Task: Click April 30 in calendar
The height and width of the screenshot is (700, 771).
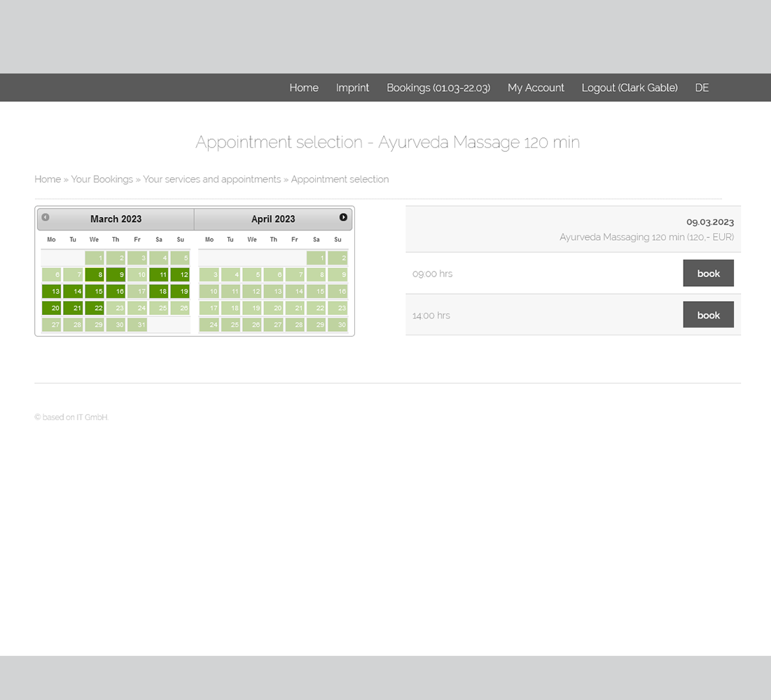Action: (338, 325)
